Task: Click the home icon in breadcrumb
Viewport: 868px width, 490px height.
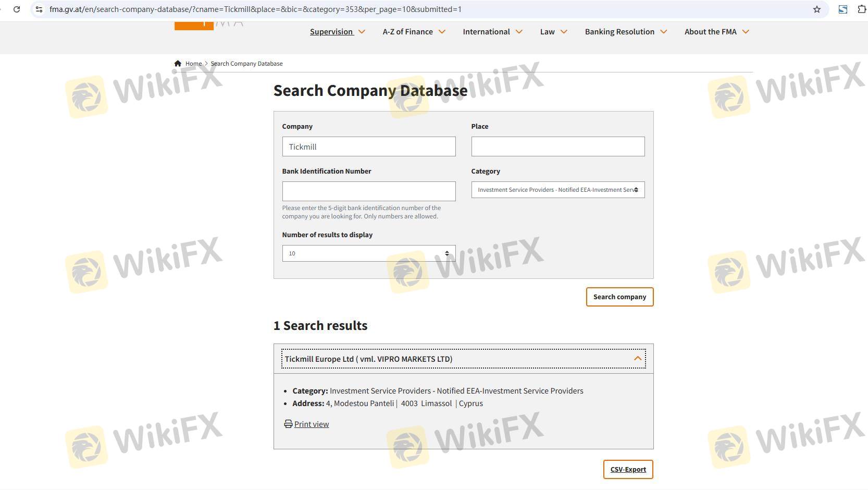Action: tap(178, 64)
